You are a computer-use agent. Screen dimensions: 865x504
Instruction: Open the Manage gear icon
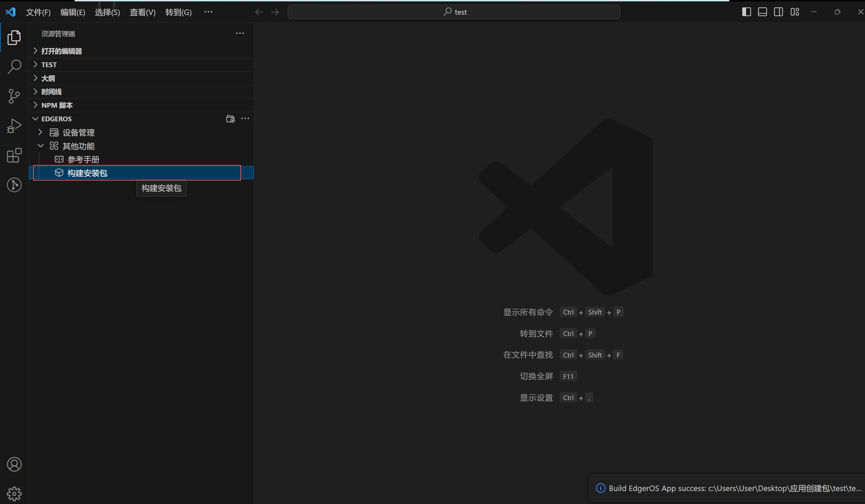(14, 494)
